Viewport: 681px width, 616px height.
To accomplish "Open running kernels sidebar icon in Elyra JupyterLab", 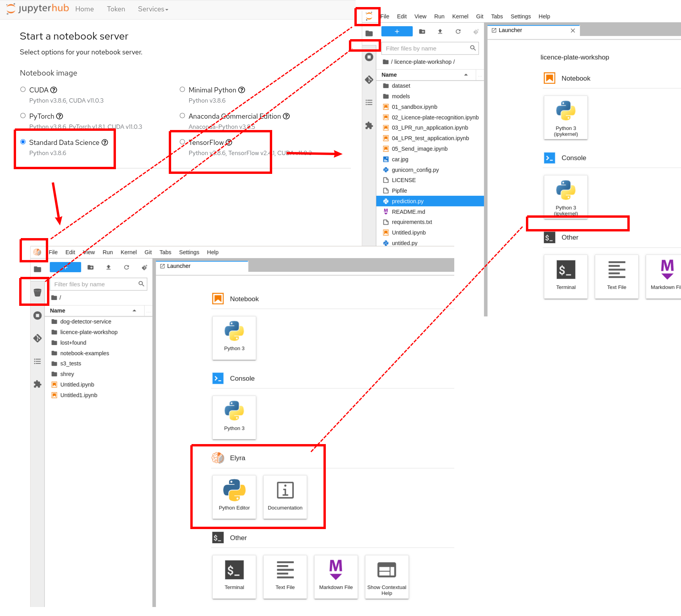I will point(37,316).
